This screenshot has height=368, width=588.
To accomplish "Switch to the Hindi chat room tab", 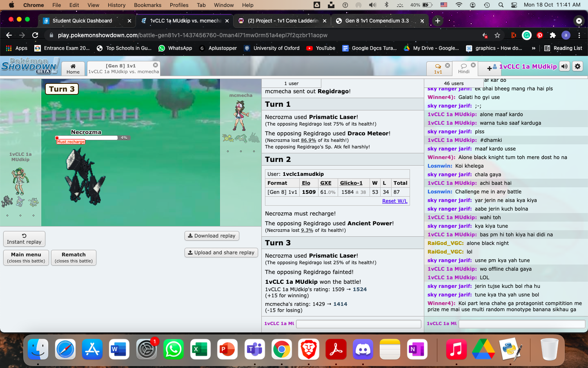I will click(x=464, y=69).
